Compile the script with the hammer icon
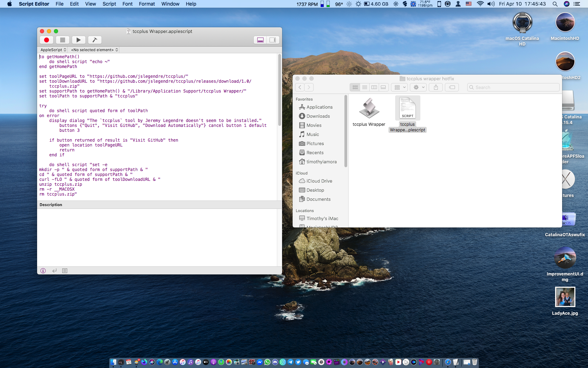This screenshot has width=588, height=368. (94, 40)
